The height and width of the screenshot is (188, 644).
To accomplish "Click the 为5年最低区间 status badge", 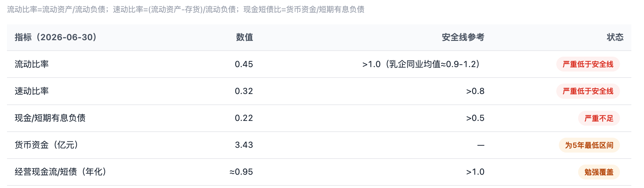I will (589, 145).
